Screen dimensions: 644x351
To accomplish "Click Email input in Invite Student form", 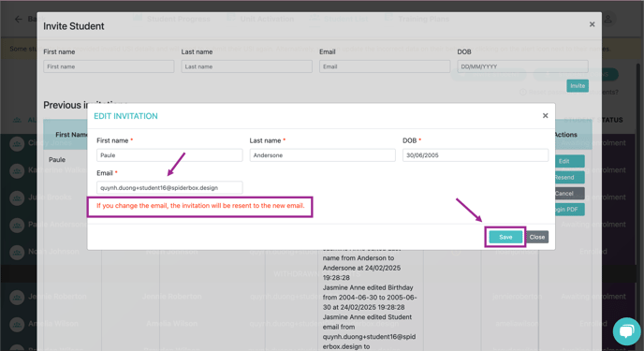I will tap(385, 66).
